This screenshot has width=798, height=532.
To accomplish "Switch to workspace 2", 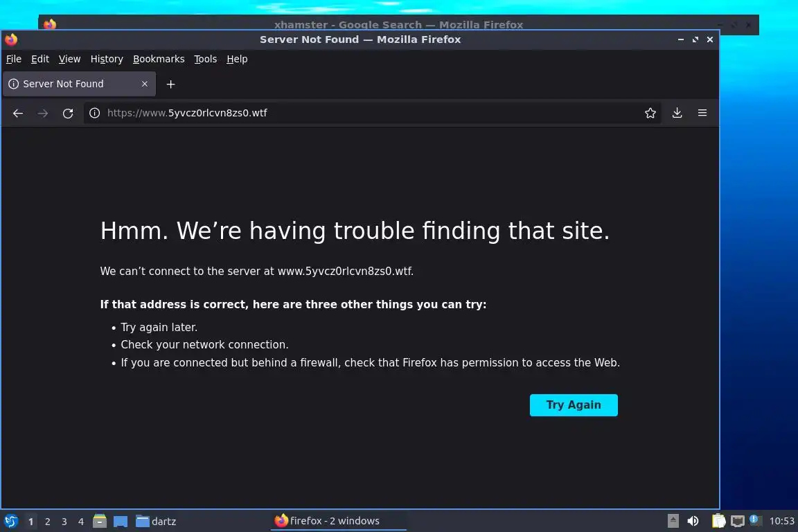I will [48, 522].
